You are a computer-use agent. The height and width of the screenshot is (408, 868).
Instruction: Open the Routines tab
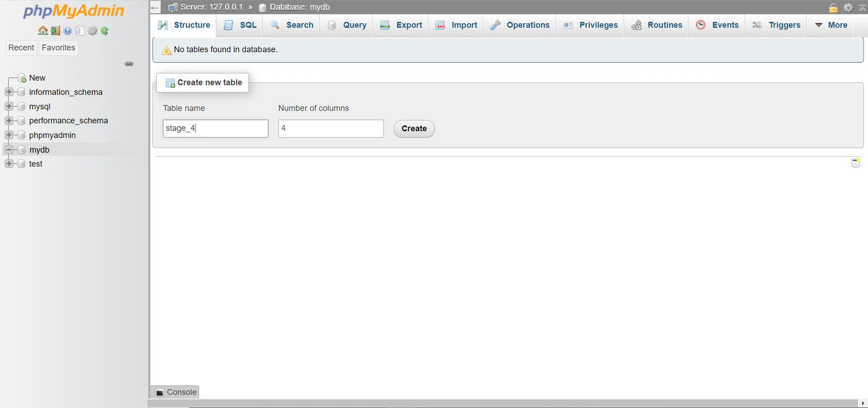coord(656,25)
